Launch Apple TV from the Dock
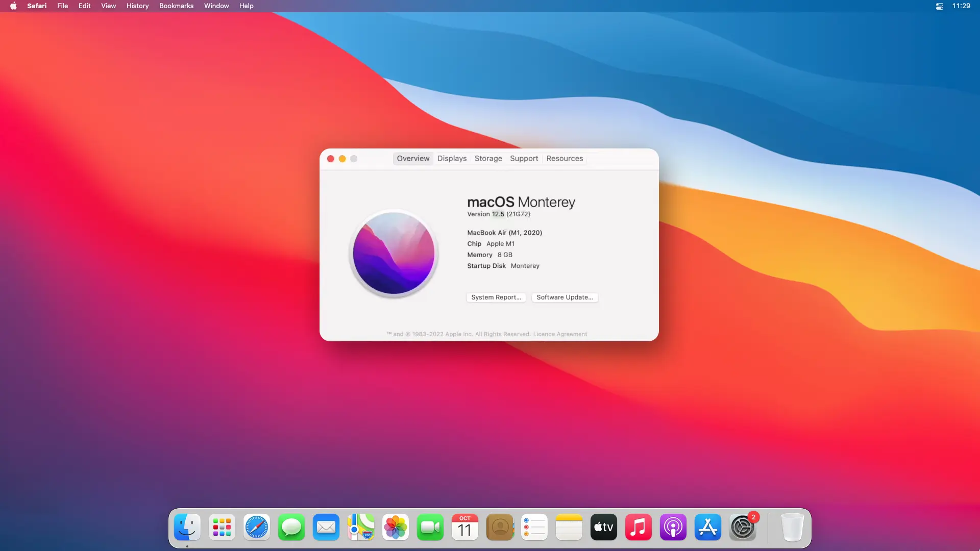This screenshot has width=980, height=551. (x=604, y=527)
